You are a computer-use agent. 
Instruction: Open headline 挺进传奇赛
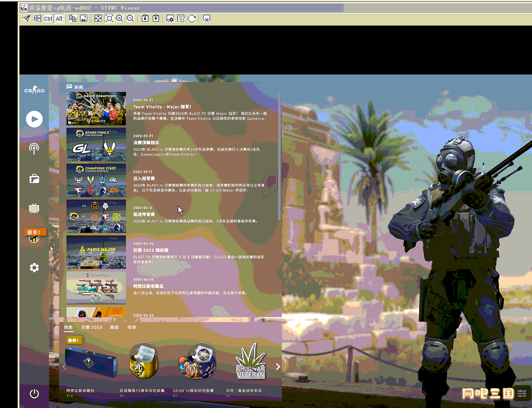144,214
